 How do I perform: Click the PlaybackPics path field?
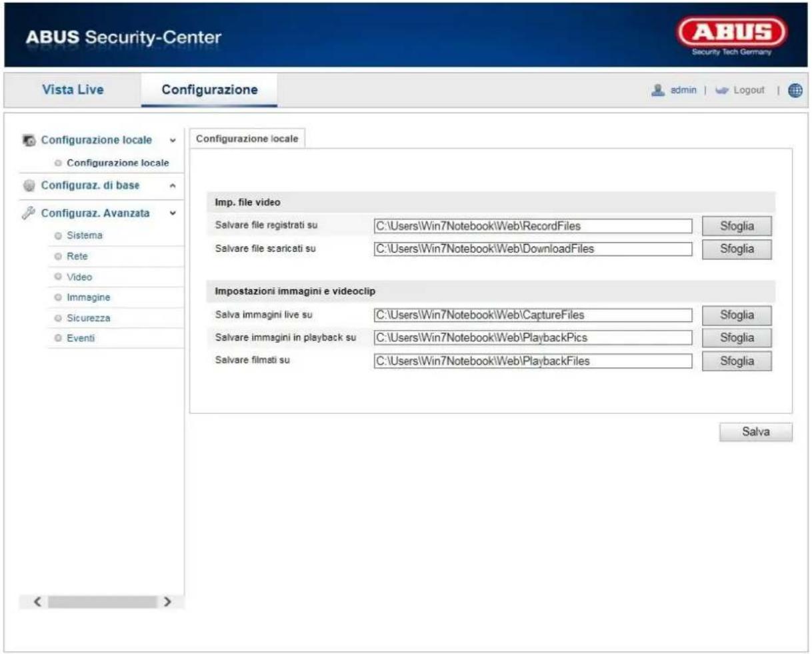(x=533, y=338)
